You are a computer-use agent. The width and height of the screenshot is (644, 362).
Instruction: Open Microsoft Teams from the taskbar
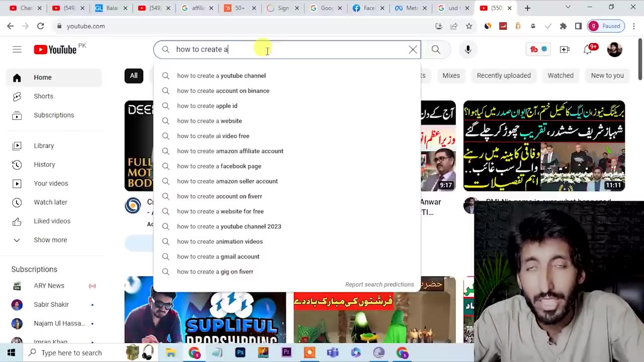pos(333,352)
